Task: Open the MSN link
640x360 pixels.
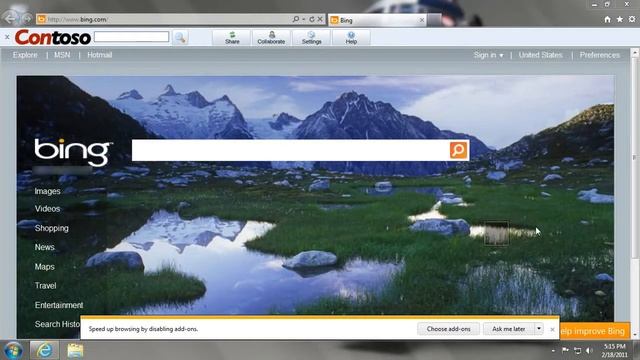Action: 62,55
